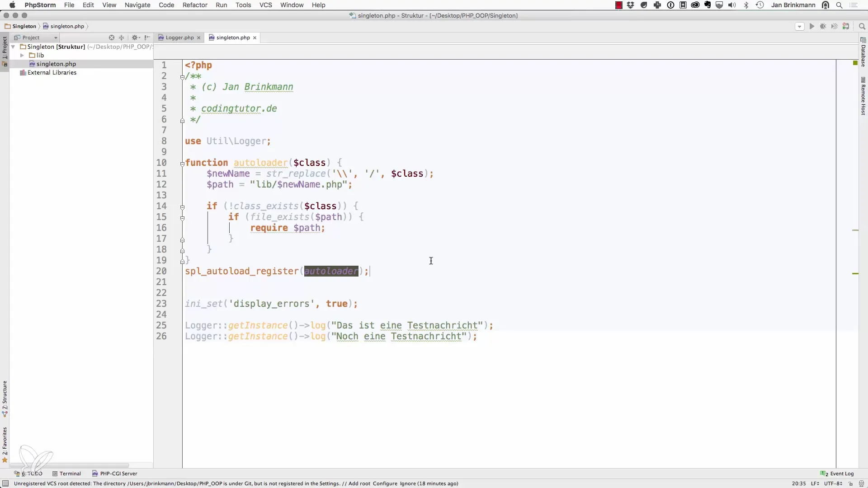This screenshot has height=488, width=868.
Task: Open the 2: Structure side tab
Action: coord(5,399)
